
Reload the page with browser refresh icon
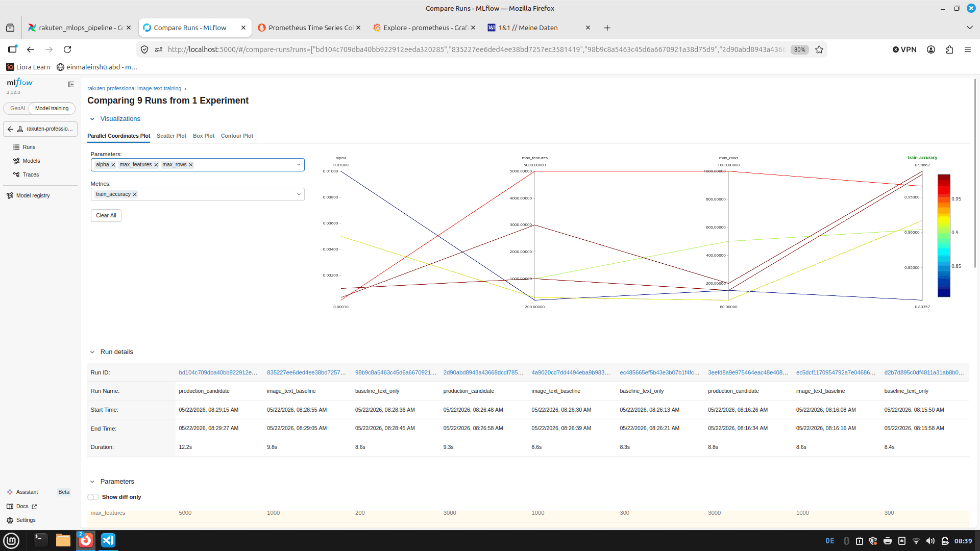coord(67,49)
